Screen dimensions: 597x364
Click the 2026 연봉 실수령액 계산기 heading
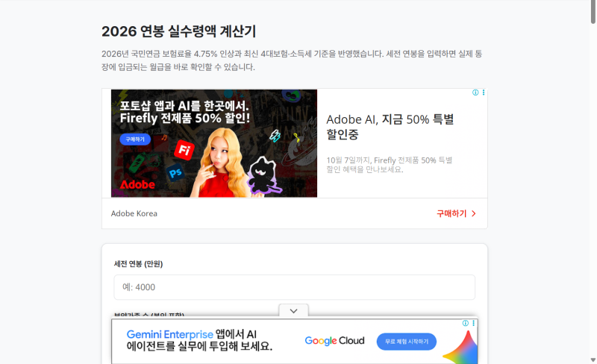178,31
